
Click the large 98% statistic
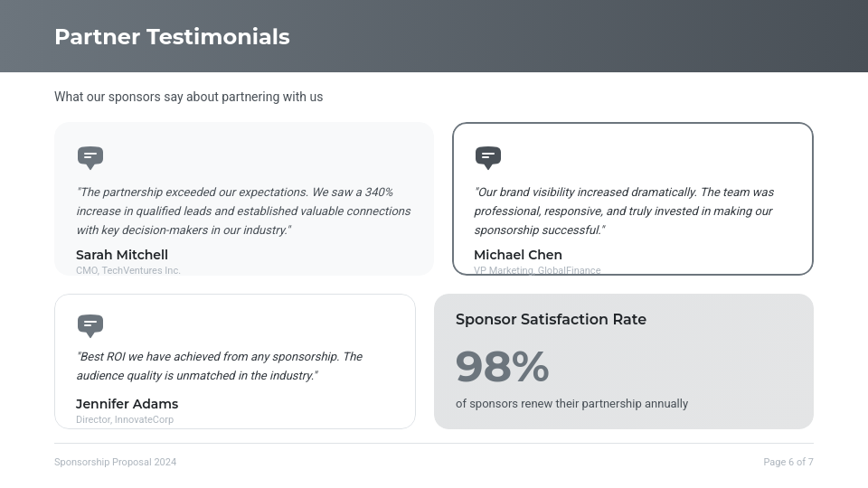[x=503, y=367]
